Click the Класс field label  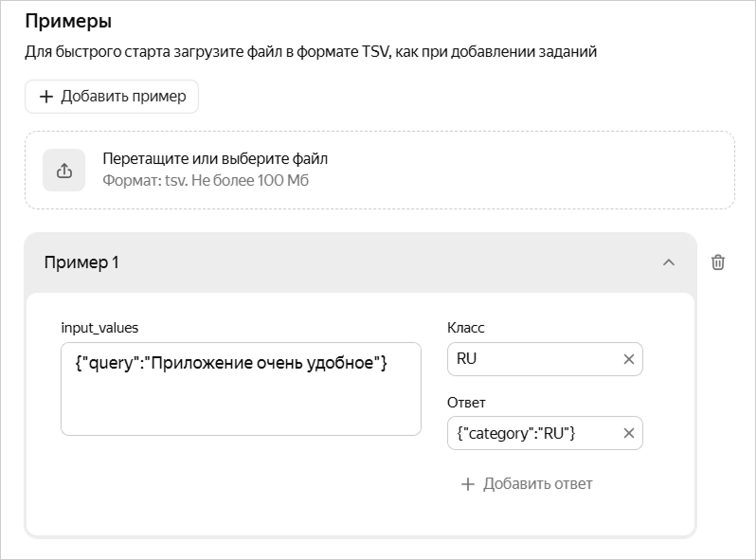466,328
